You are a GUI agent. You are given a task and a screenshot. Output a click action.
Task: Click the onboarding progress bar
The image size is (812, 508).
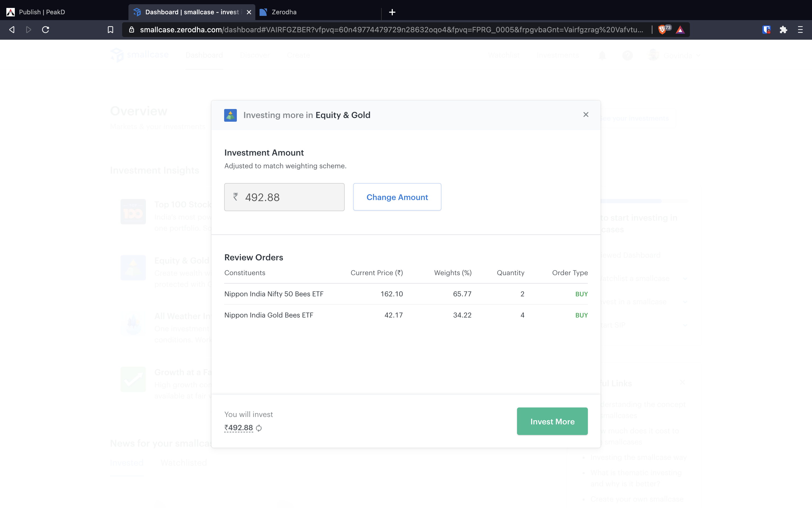644,201
